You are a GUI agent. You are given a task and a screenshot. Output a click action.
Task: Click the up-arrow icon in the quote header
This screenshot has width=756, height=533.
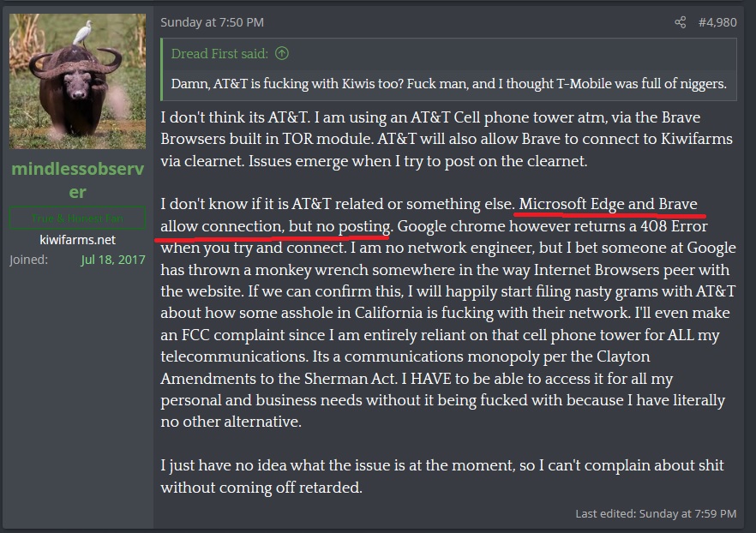(282, 53)
